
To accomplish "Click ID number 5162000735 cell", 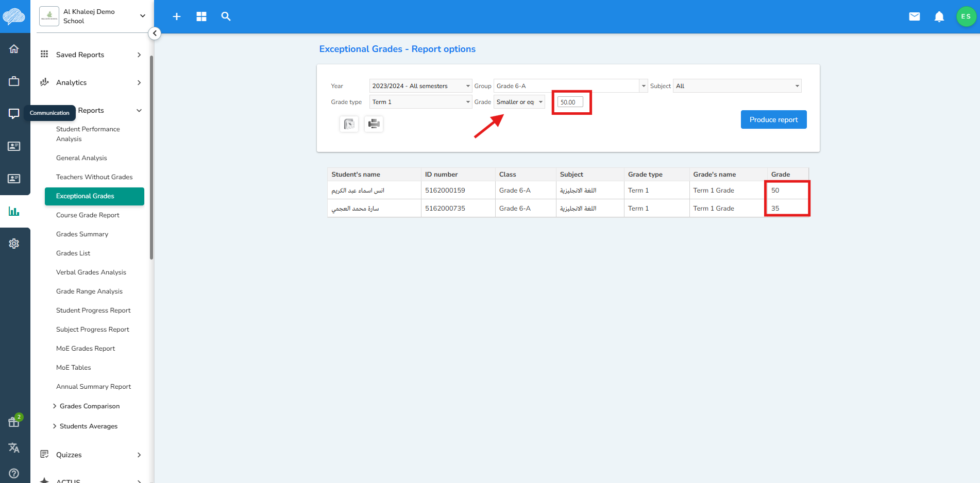I will point(458,209).
